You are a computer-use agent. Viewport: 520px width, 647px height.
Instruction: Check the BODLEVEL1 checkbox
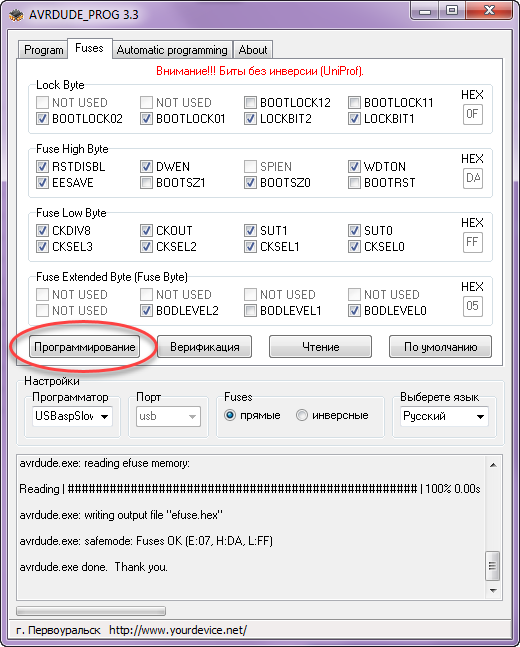[x=250, y=310]
